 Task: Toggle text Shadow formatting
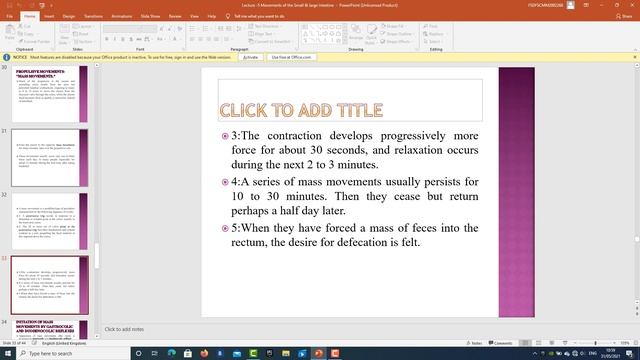[131, 39]
